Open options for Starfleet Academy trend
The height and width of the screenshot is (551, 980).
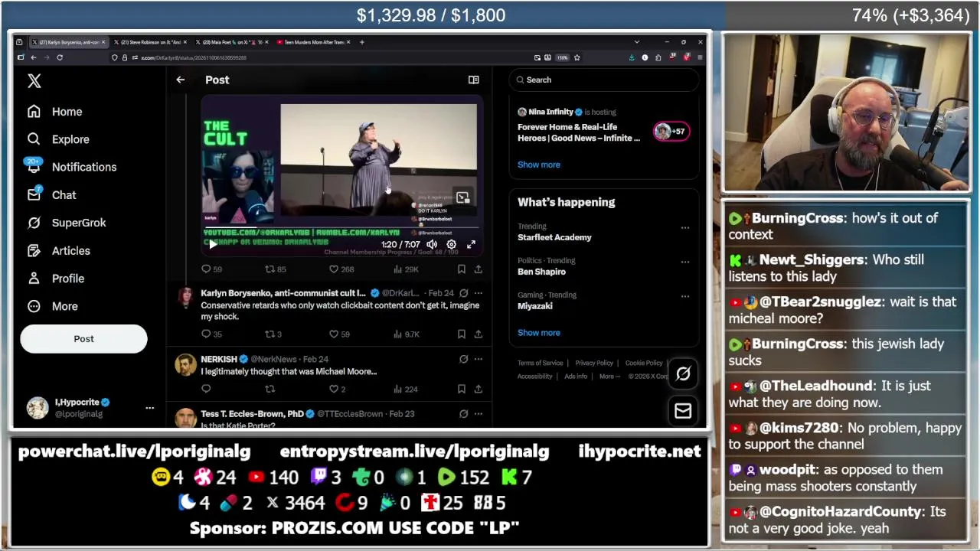pyautogui.click(x=684, y=227)
